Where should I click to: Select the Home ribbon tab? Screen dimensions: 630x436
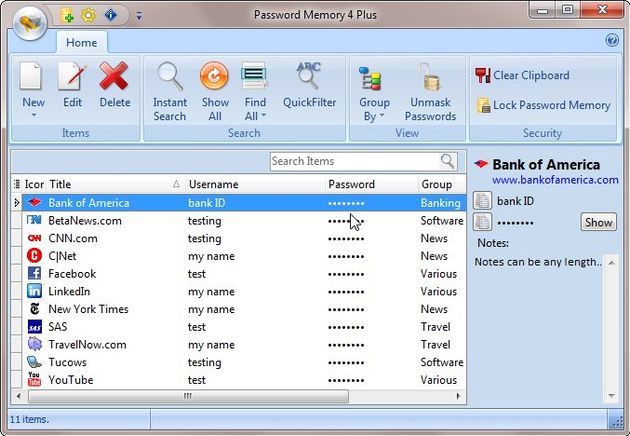[x=81, y=43]
